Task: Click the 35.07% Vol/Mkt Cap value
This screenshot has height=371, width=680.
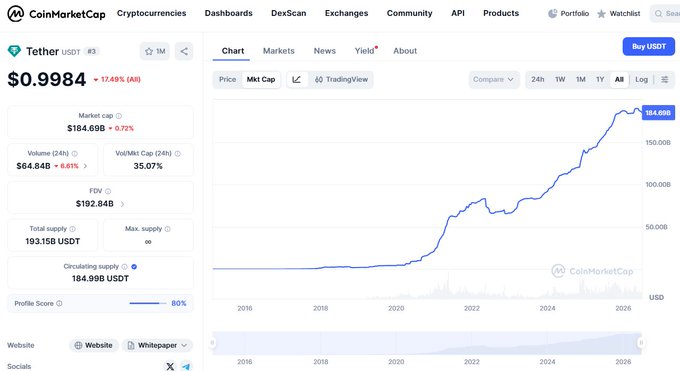Action: tap(148, 166)
